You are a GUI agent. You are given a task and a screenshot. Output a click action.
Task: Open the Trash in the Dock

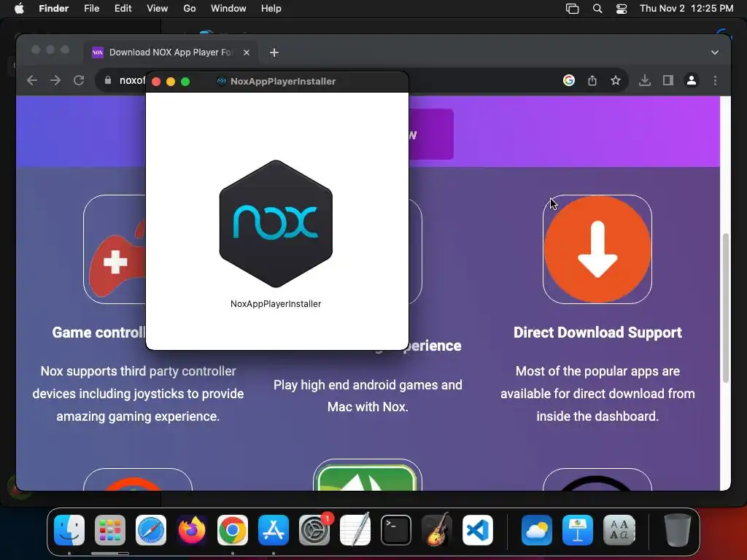pyautogui.click(x=678, y=530)
